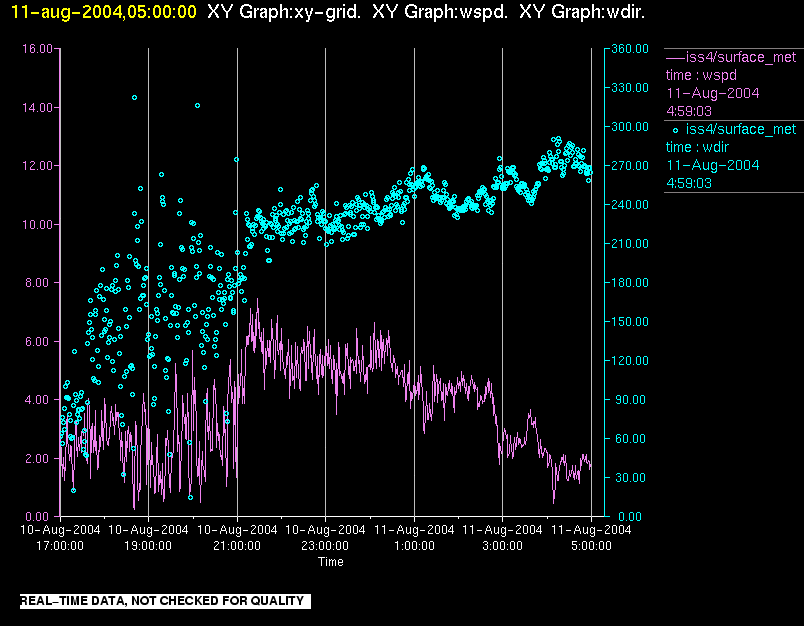This screenshot has width=804, height=626.
Task: Click the 17:00:00 time axis label
Action: [x=60, y=546]
